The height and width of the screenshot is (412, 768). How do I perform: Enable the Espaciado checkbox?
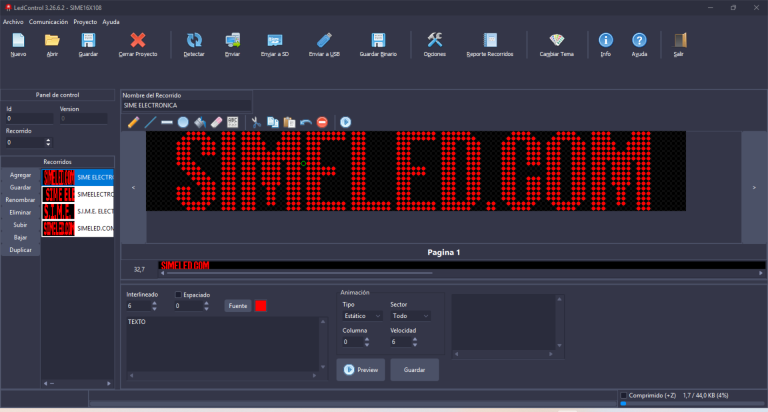coord(178,295)
